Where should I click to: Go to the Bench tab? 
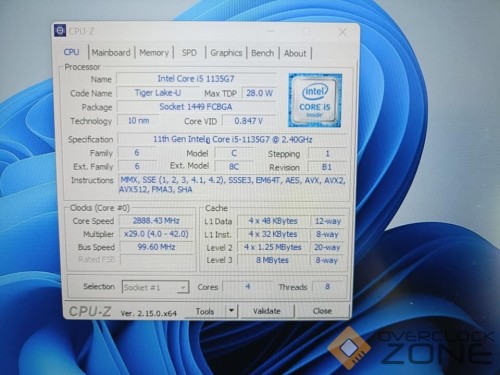(x=263, y=53)
